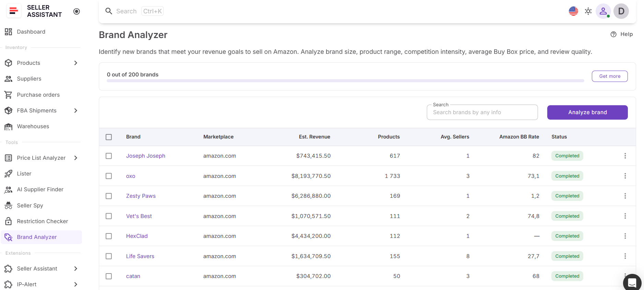Open row actions for Zesty Paws
The image size is (644, 290).
625,196
